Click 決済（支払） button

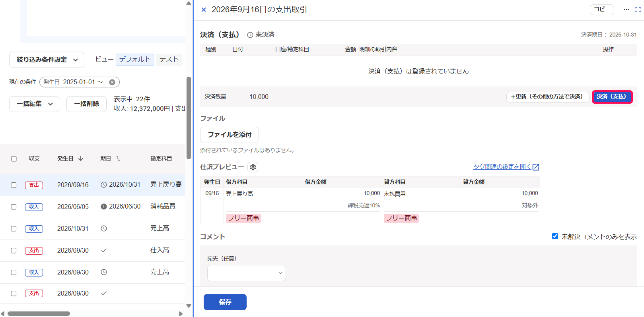pos(612,97)
